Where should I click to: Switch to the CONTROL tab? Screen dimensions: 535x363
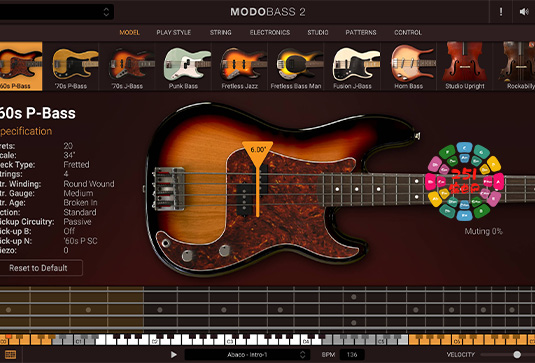coord(408,32)
